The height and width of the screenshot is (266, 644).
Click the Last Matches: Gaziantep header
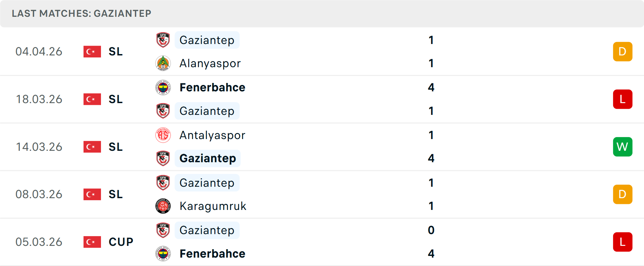(82, 13)
